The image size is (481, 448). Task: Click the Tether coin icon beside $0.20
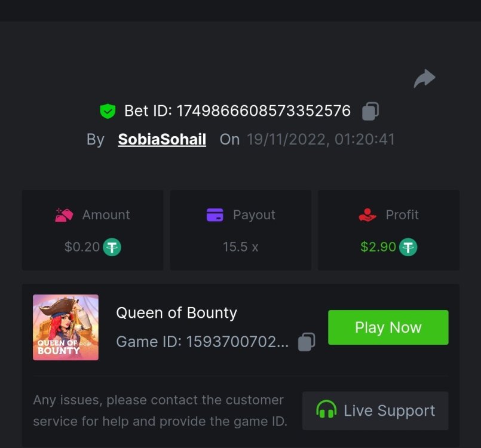click(x=110, y=246)
